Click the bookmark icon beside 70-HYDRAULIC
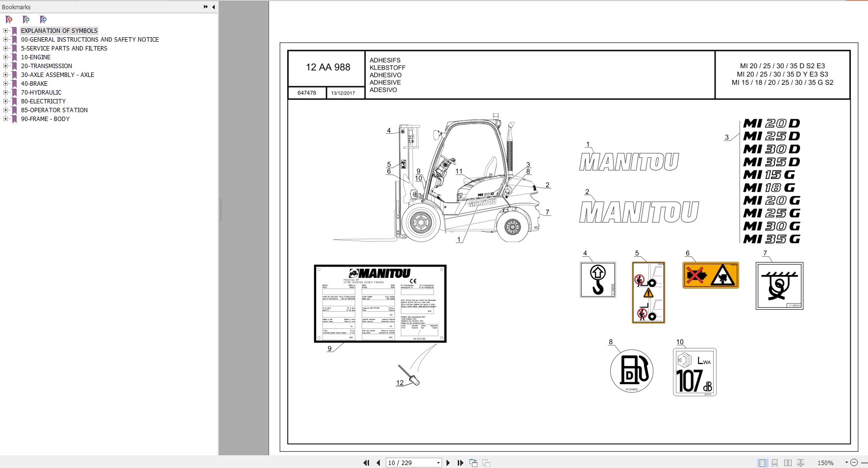This screenshot has height=468, width=868. click(x=14, y=92)
